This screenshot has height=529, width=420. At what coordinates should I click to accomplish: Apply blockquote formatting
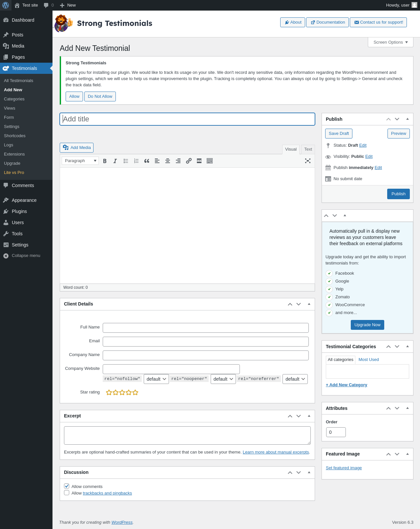(147, 161)
